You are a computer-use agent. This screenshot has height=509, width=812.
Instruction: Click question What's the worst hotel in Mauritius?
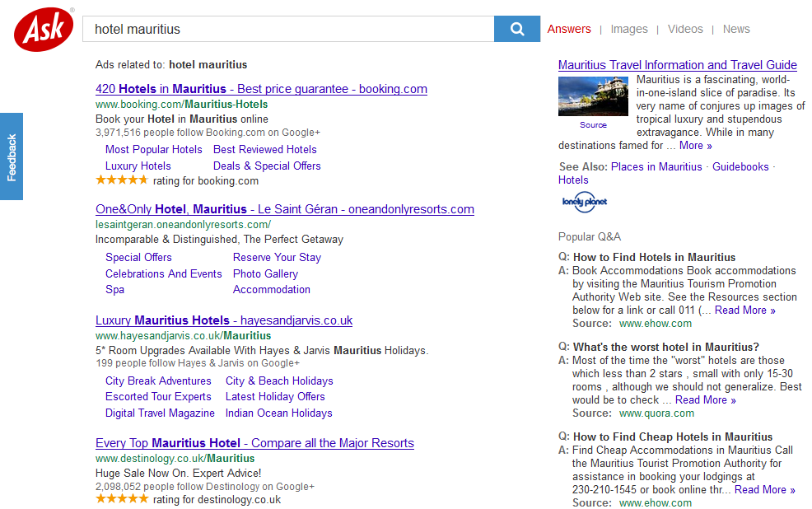tap(666, 347)
